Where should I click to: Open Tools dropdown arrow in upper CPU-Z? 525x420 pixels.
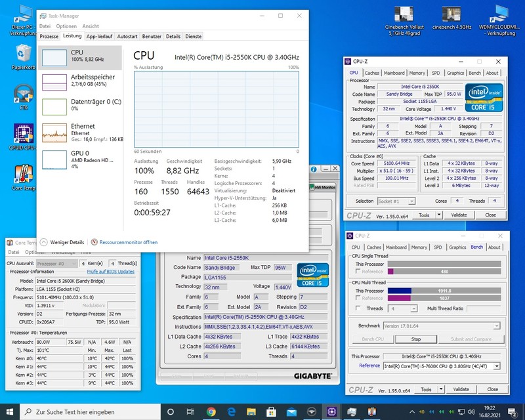439,215
